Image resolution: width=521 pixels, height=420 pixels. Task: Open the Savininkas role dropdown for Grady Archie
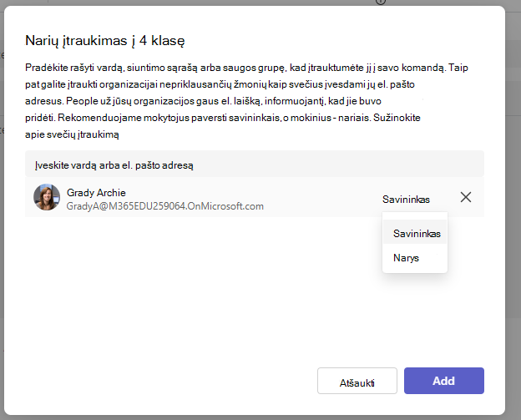coord(406,199)
